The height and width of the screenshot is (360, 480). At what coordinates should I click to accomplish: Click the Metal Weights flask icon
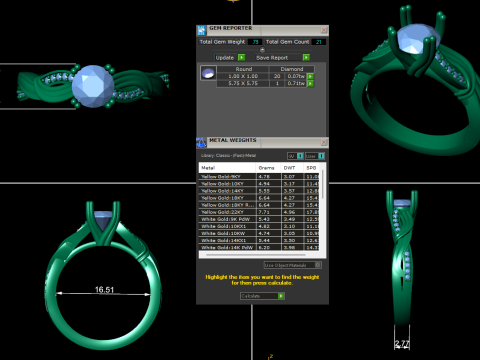pyautogui.click(x=201, y=143)
